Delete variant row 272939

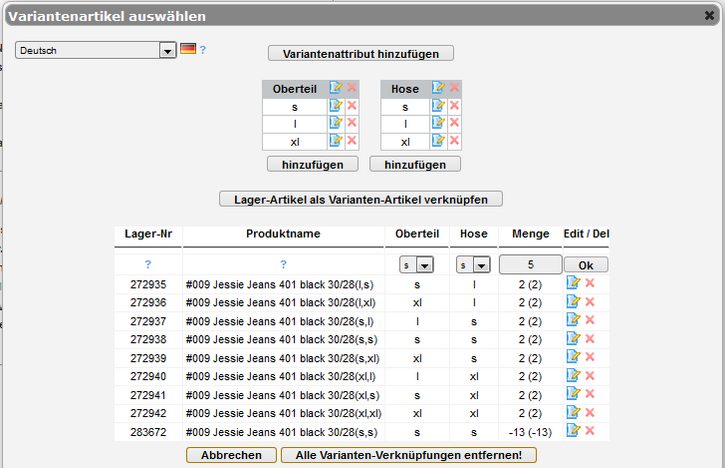(x=590, y=357)
